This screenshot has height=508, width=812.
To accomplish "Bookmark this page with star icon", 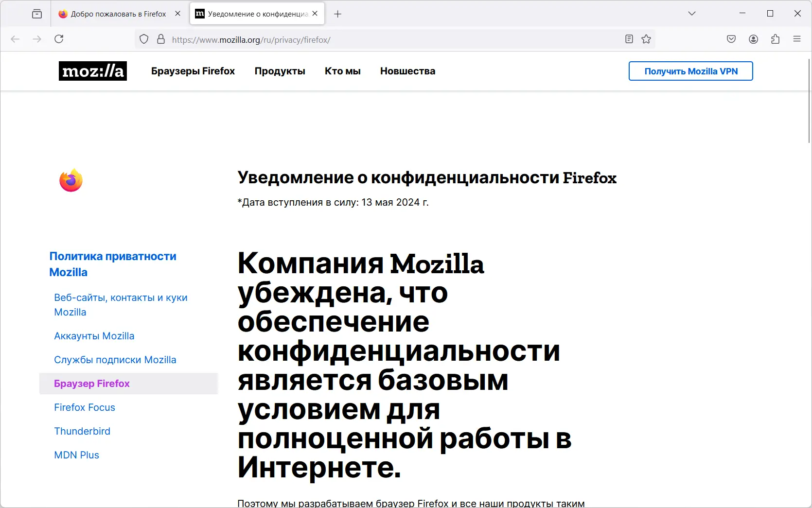I will point(646,39).
